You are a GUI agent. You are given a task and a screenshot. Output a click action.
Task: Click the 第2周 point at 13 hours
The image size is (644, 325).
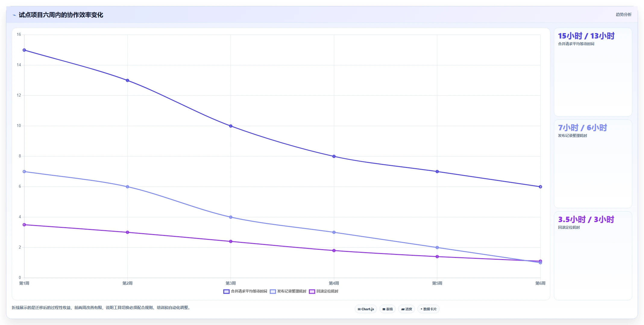point(127,80)
